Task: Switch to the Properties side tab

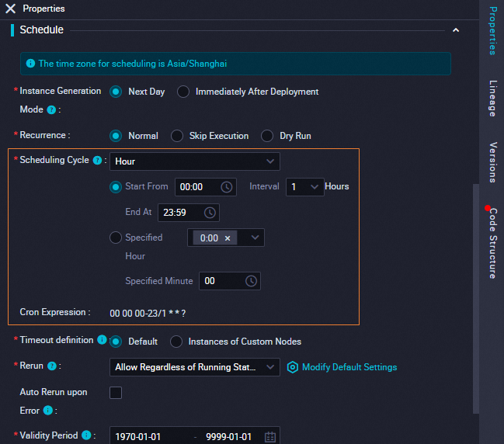Action: click(x=493, y=31)
